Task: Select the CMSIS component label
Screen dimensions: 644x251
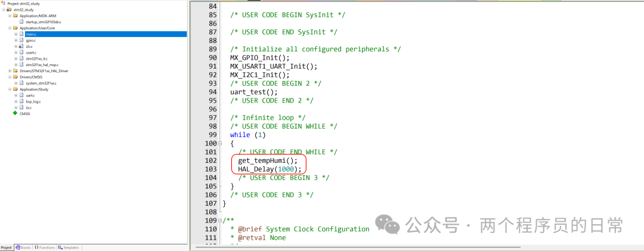Action: (24, 114)
